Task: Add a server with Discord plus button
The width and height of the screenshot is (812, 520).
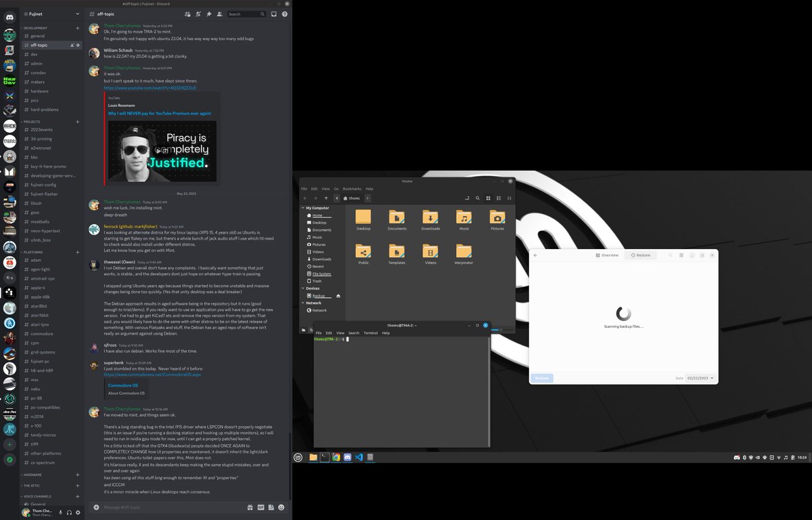Action: pyautogui.click(x=9, y=445)
